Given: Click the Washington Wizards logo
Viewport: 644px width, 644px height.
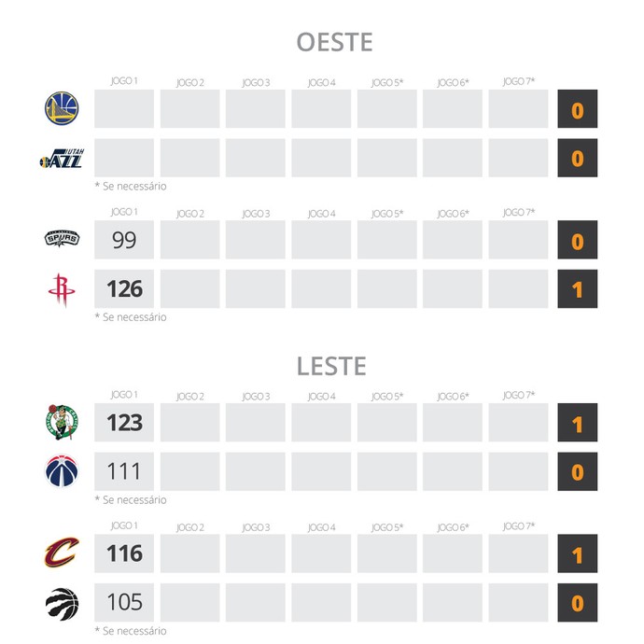Looking at the screenshot, I should [x=62, y=471].
